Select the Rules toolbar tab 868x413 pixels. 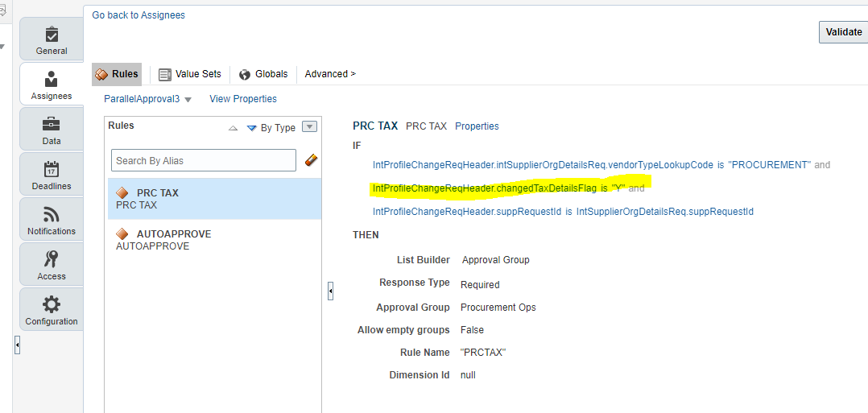116,74
